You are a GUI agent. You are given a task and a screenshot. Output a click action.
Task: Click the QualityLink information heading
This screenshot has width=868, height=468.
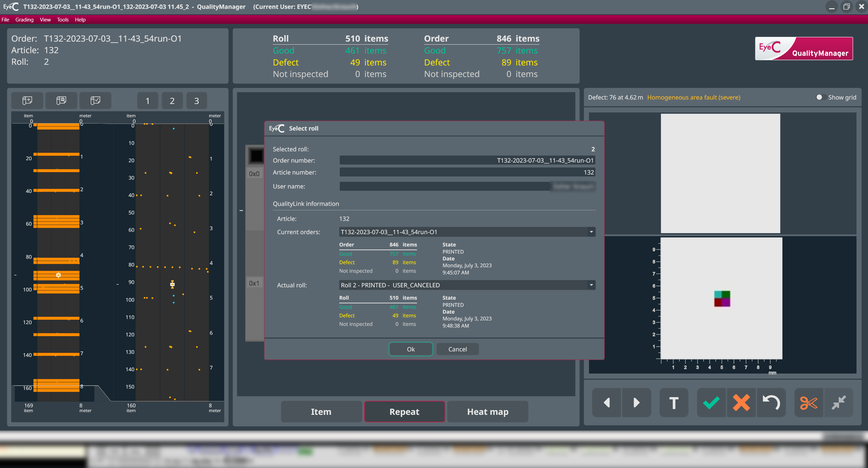306,204
